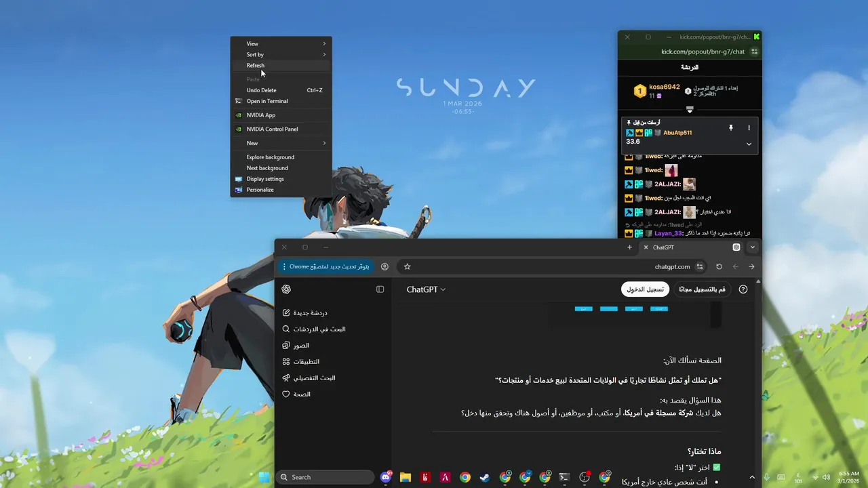
Task: Open the clock showing 6:55 AM
Action: click(x=849, y=477)
